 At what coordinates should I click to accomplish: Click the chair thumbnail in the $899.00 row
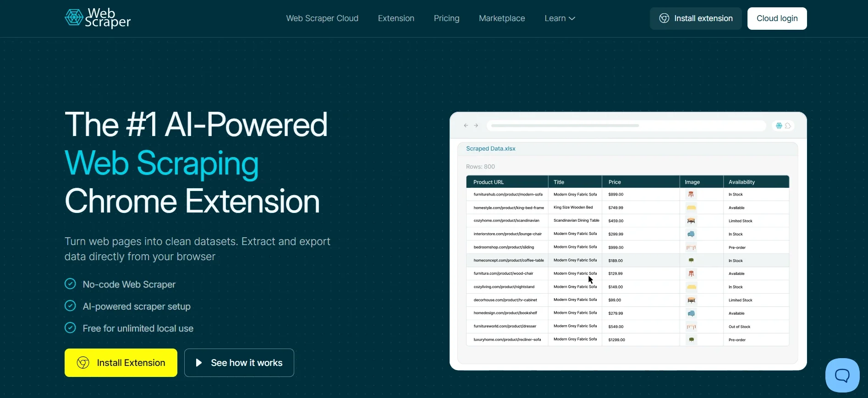click(x=691, y=195)
